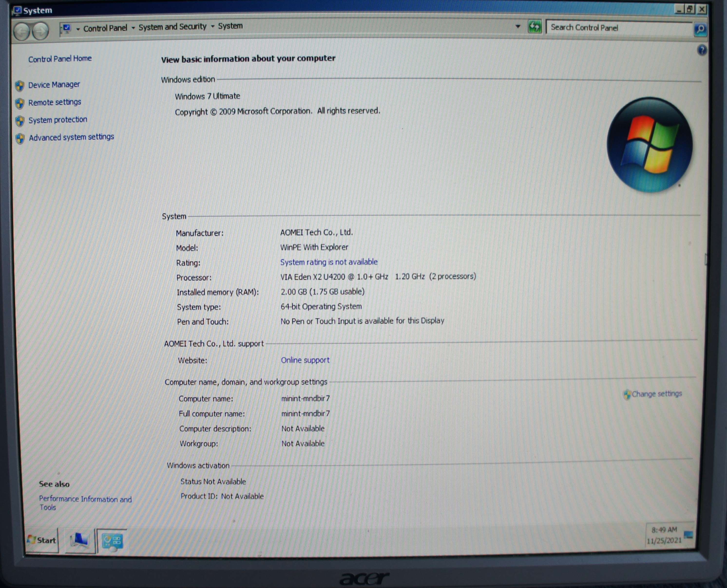Click System rating is not available link

click(x=329, y=262)
